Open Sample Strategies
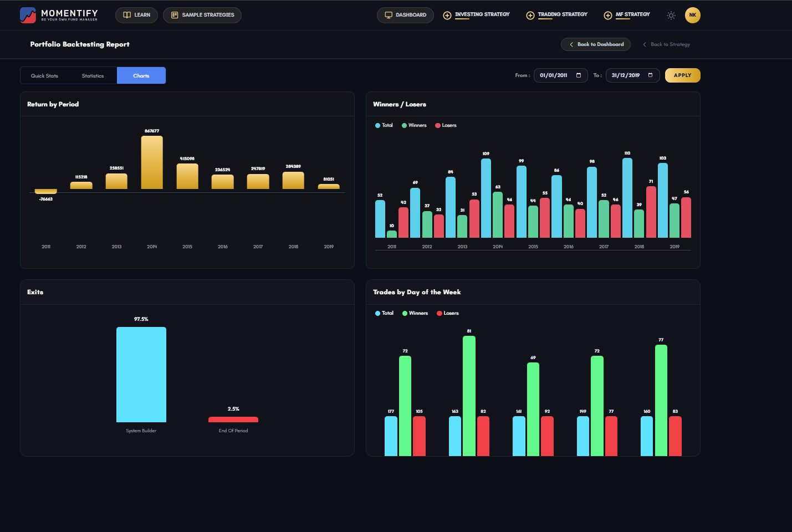This screenshot has height=532, width=792. point(202,15)
